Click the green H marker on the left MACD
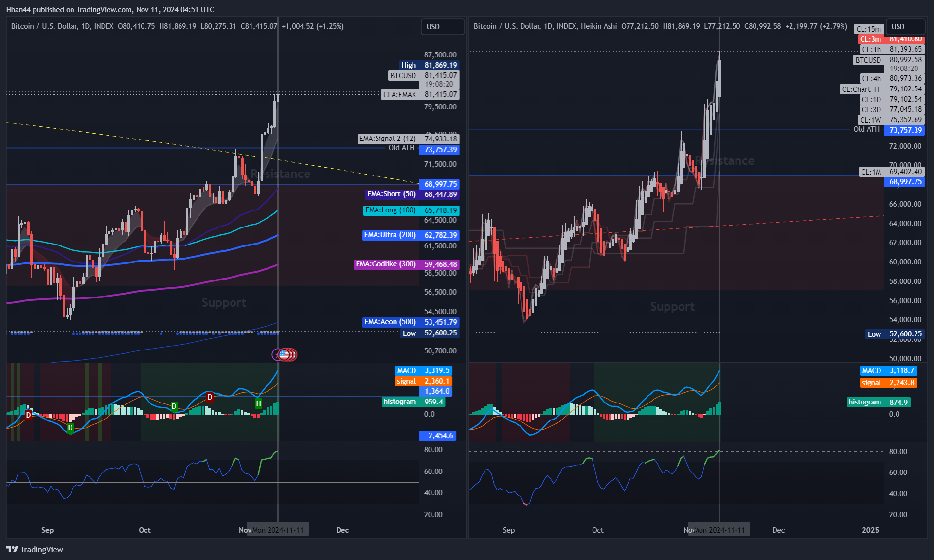The height and width of the screenshot is (560, 934). 258,403
